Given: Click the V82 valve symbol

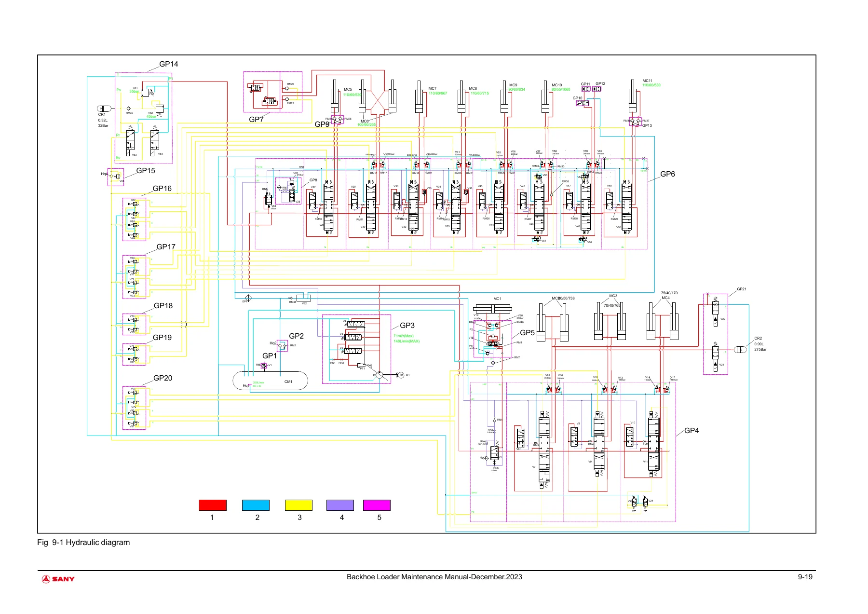Looking at the screenshot, I should point(304,298).
